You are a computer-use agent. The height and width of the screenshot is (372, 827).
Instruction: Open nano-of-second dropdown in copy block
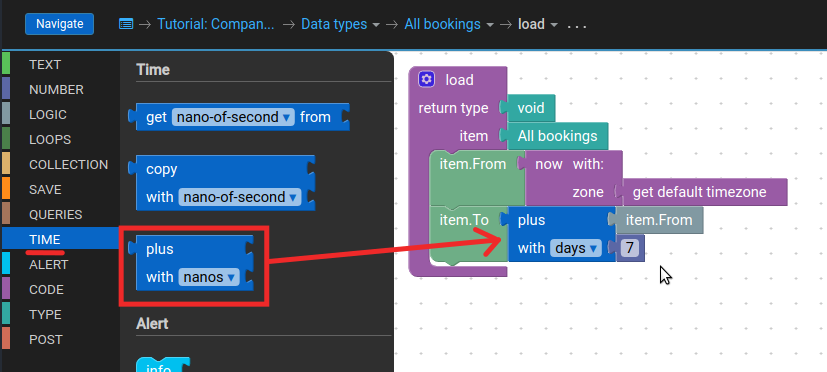[240, 197]
